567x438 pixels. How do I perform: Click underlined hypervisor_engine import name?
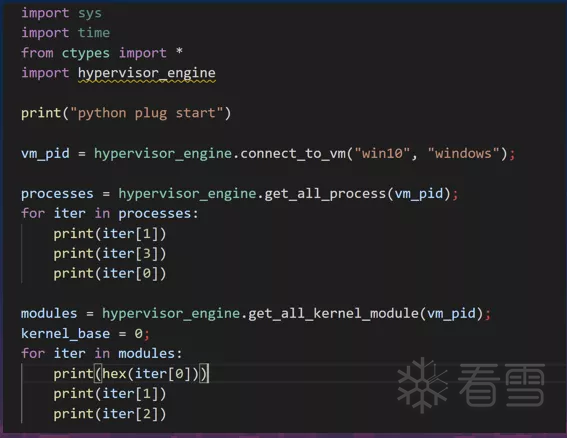147,73
